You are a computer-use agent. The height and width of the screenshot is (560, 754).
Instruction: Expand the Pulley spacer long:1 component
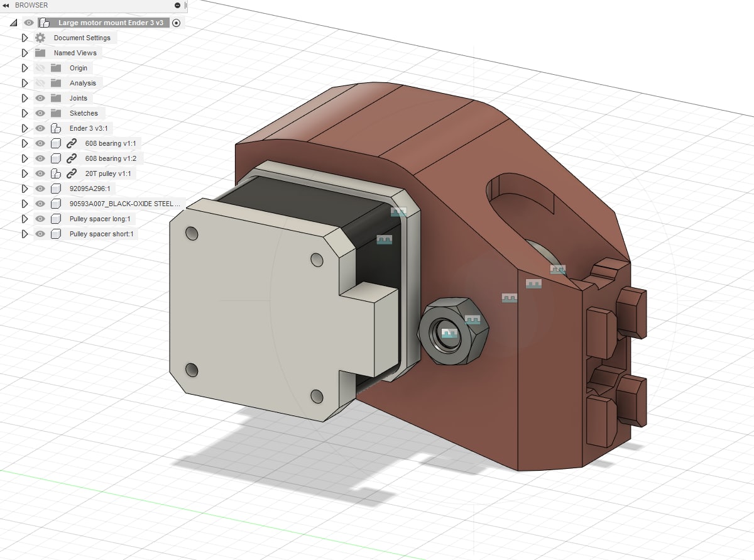[x=25, y=219]
